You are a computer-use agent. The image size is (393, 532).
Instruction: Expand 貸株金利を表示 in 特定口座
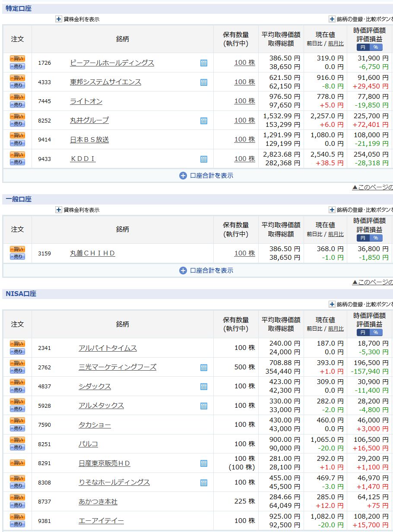[x=77, y=19]
